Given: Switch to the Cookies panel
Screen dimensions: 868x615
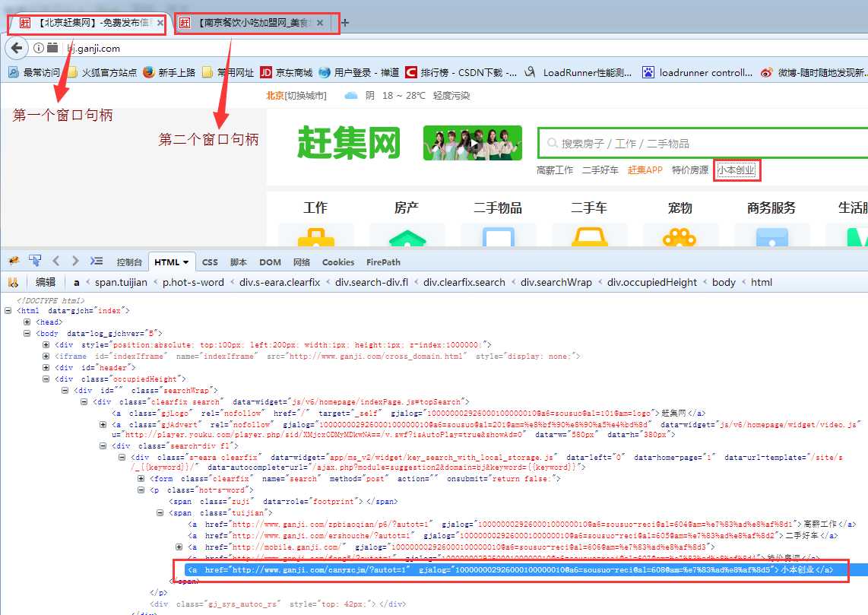Looking at the screenshot, I should 338,262.
